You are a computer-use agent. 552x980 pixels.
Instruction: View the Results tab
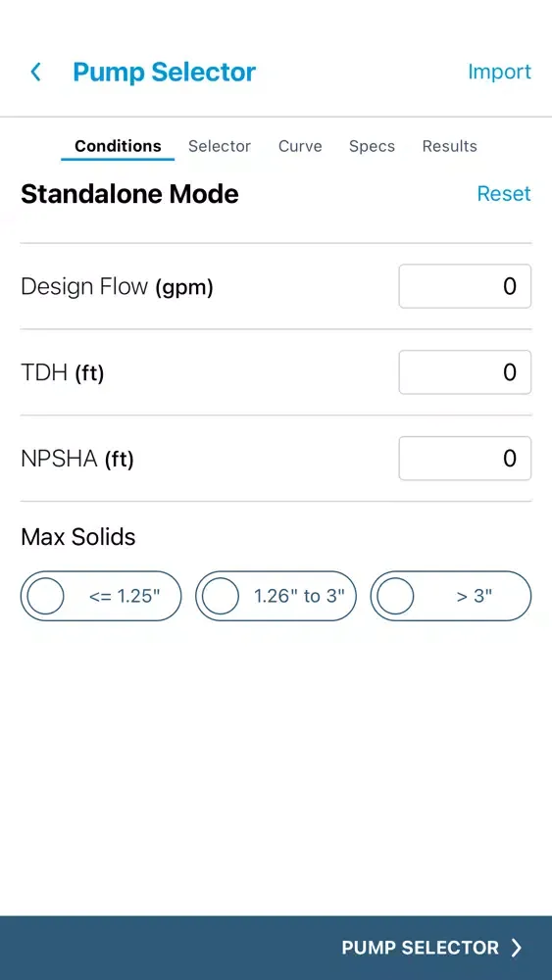449,146
